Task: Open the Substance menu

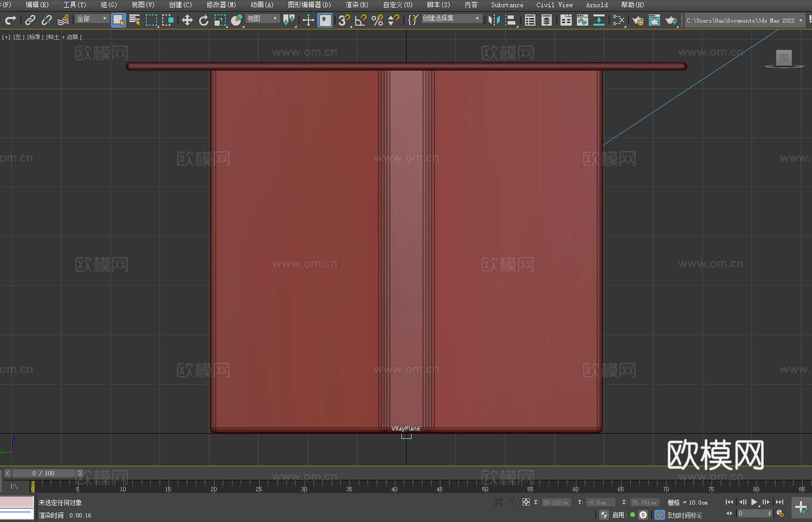Action: coord(507,5)
